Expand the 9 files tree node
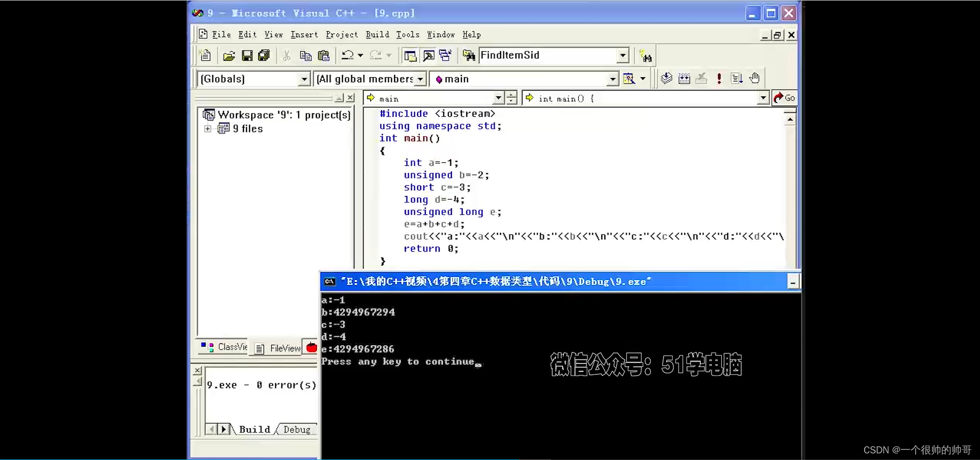 click(x=207, y=129)
